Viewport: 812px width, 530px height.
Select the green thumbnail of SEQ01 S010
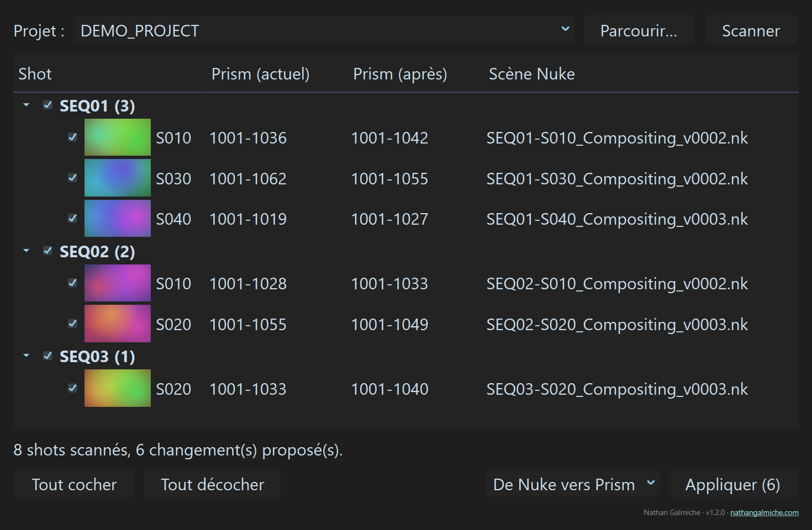coord(118,137)
